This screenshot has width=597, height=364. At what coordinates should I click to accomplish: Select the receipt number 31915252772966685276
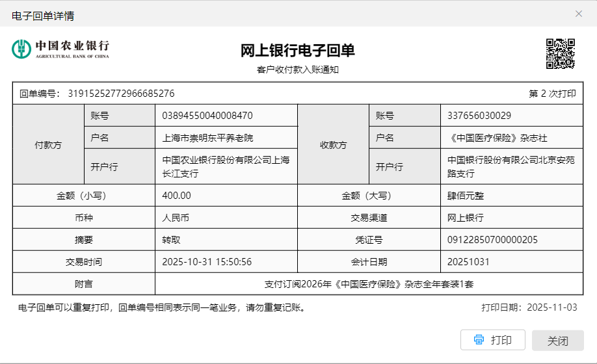[x=121, y=94]
